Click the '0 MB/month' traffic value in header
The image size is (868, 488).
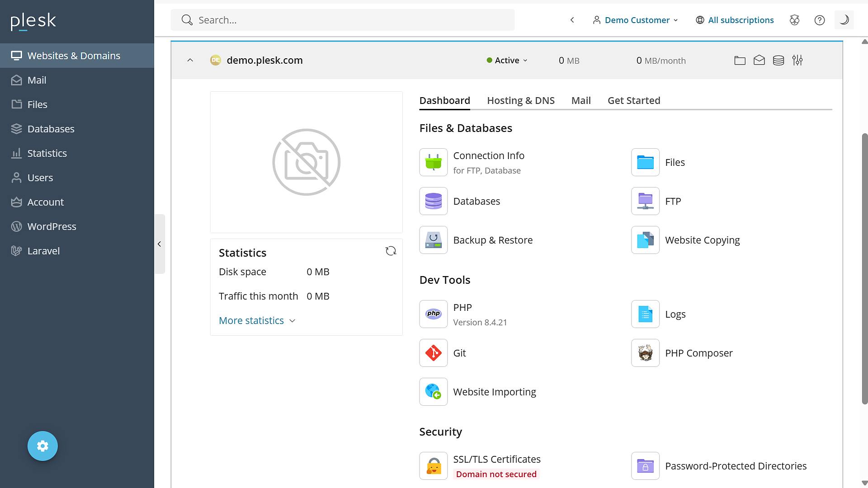pos(660,60)
